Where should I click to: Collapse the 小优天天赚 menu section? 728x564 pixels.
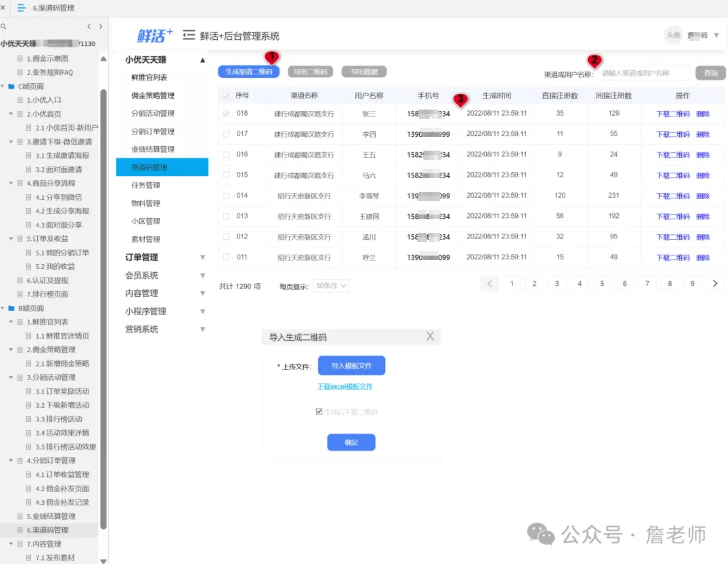(203, 60)
